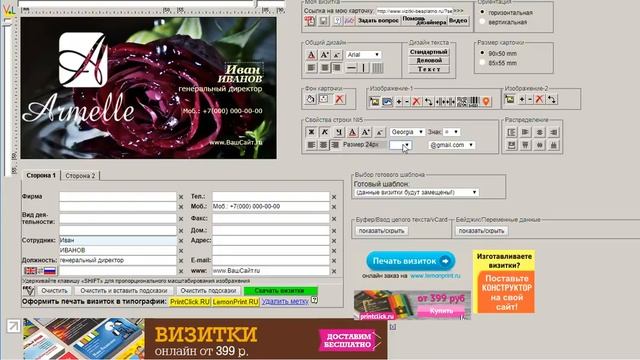Apply Стандартный text design
640x360 pixels.
pyautogui.click(x=429, y=52)
